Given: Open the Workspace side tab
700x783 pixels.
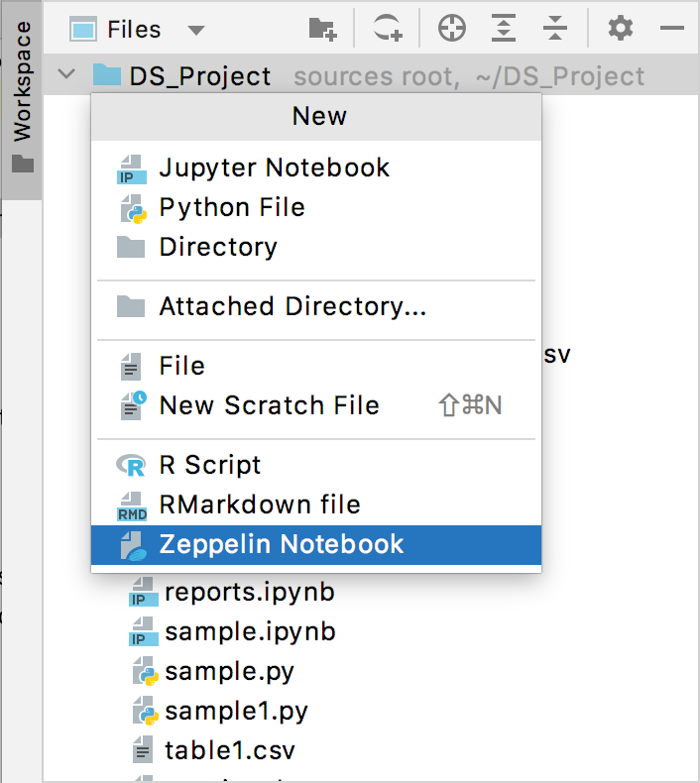Looking at the screenshot, I should (x=22, y=97).
